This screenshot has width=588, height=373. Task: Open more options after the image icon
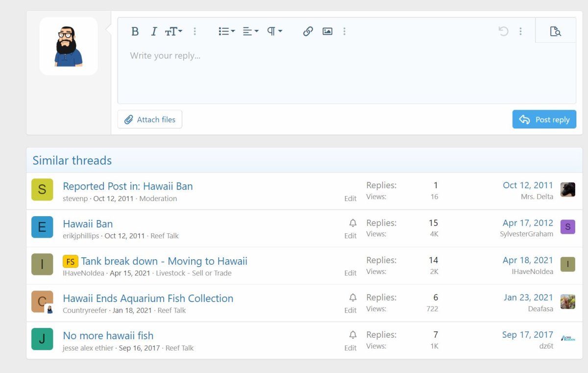tap(344, 31)
